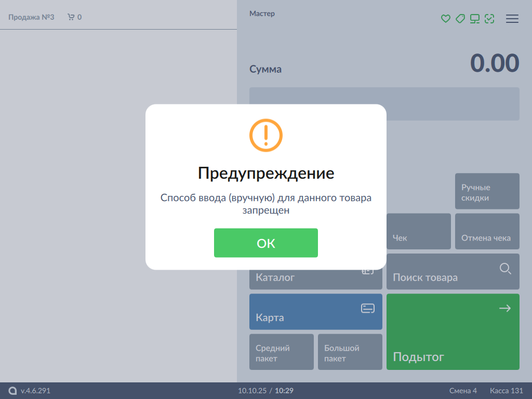This screenshot has height=399, width=532.
Task: Click the magnifier icon in Поиск товара
Action: pos(505,269)
